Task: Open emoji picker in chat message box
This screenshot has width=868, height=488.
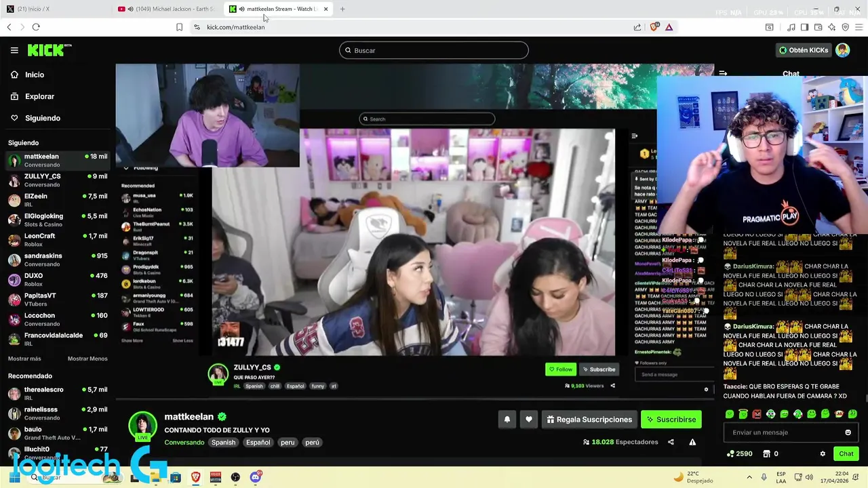Action: pos(848,432)
